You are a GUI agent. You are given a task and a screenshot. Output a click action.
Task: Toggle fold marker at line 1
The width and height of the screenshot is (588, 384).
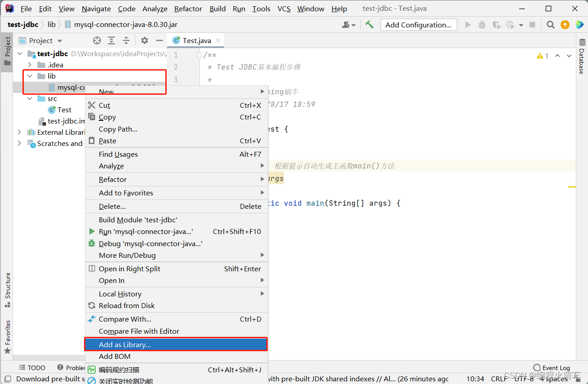[200, 55]
